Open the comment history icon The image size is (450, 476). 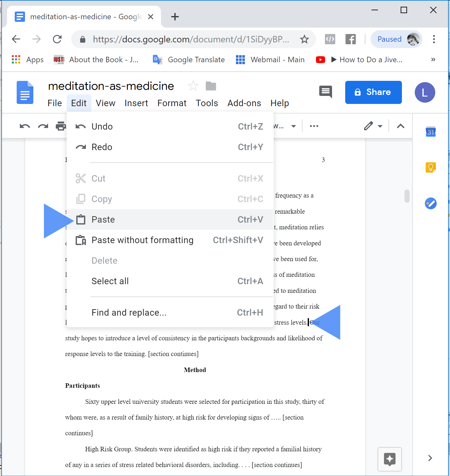pos(325,92)
